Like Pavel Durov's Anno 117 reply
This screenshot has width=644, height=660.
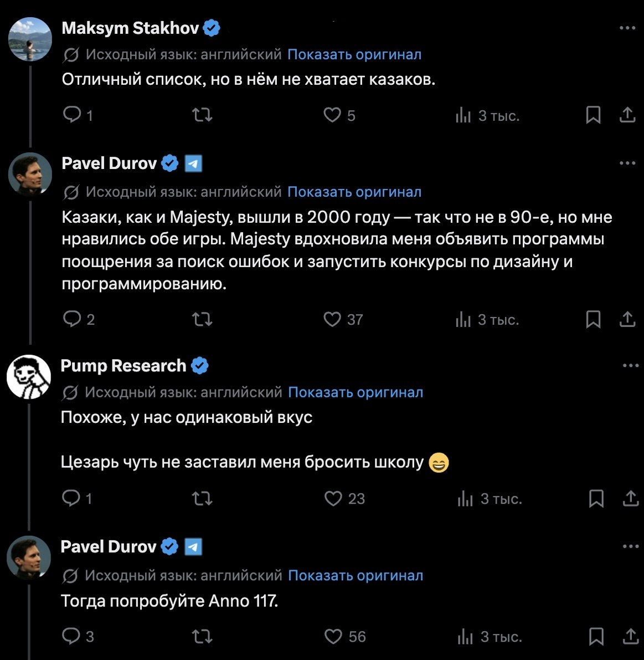(x=333, y=636)
